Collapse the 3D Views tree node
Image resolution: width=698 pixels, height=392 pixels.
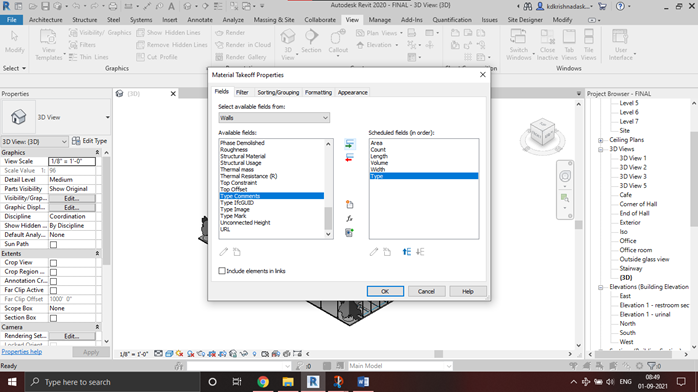(x=601, y=149)
